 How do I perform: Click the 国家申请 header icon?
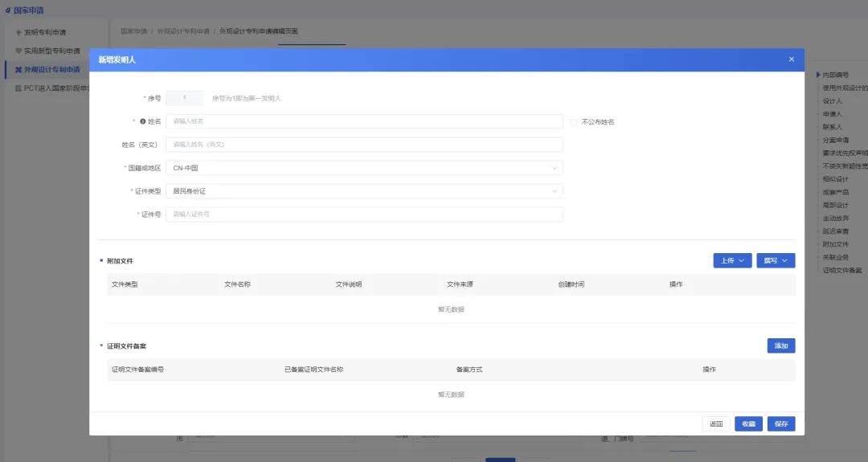[8, 10]
